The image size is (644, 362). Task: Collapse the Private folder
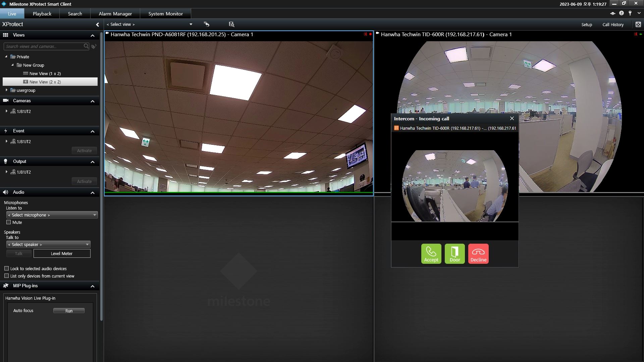click(6, 57)
